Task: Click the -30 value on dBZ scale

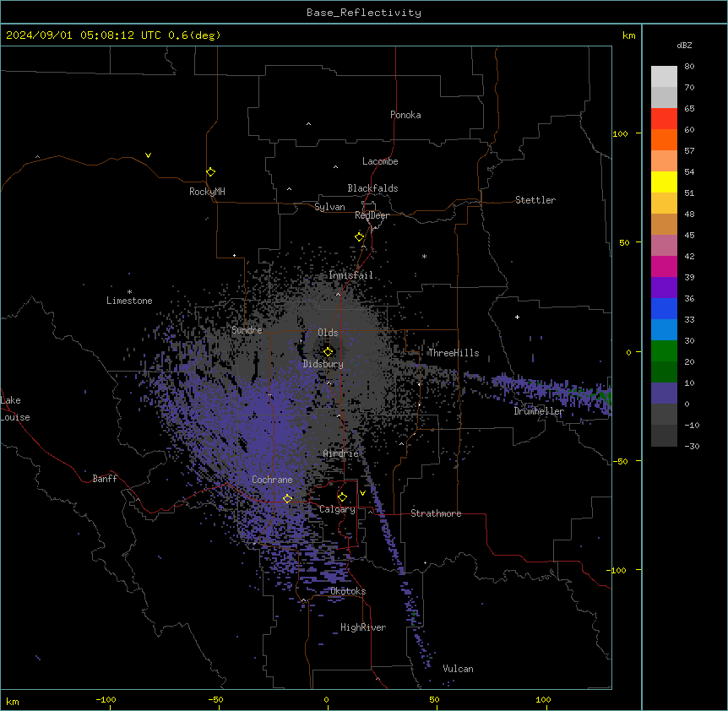Action: tap(692, 446)
